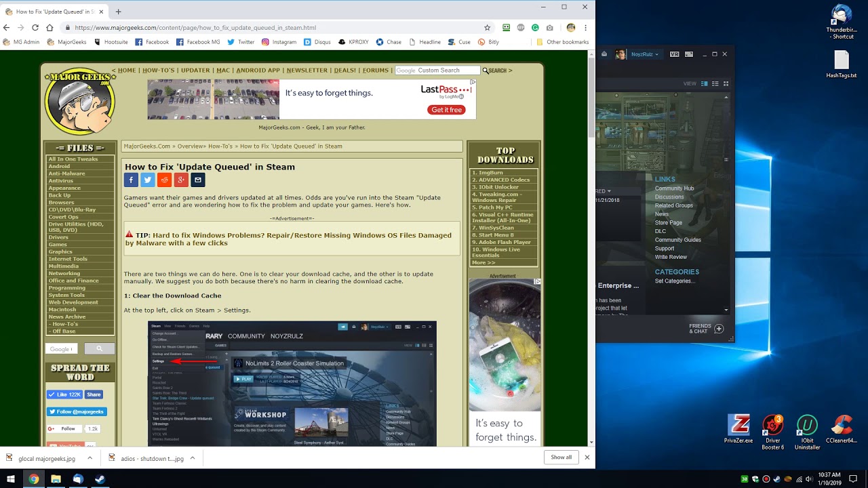Open Chrome's three-dot menu

pyautogui.click(x=585, y=28)
